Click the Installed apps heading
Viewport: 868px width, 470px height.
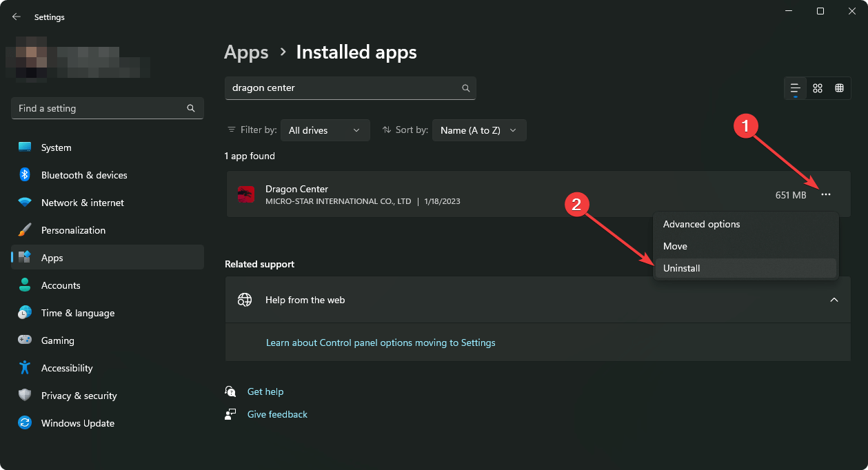[356, 52]
